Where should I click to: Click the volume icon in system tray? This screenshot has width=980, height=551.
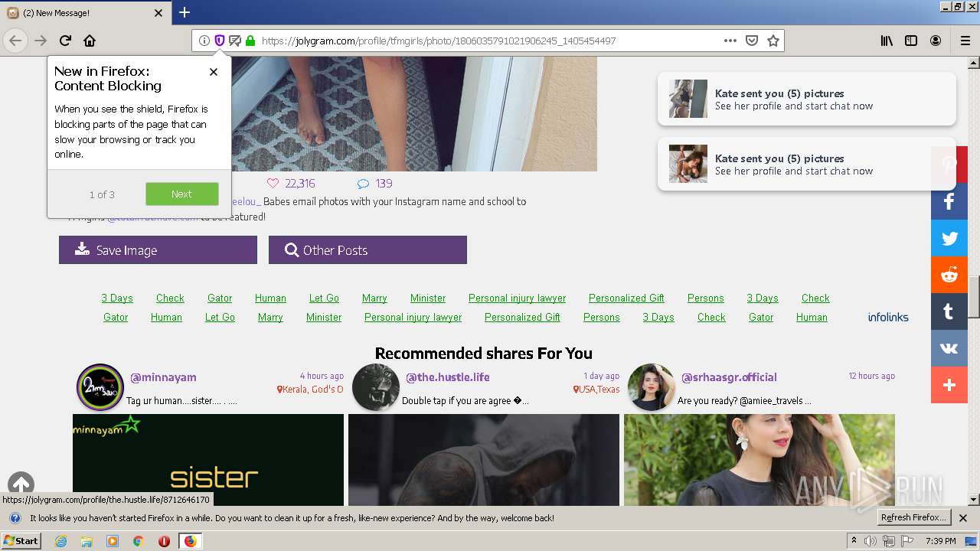871,541
